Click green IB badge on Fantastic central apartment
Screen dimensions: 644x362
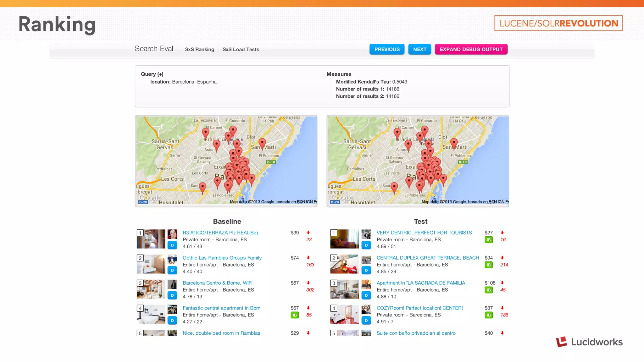[295, 315]
